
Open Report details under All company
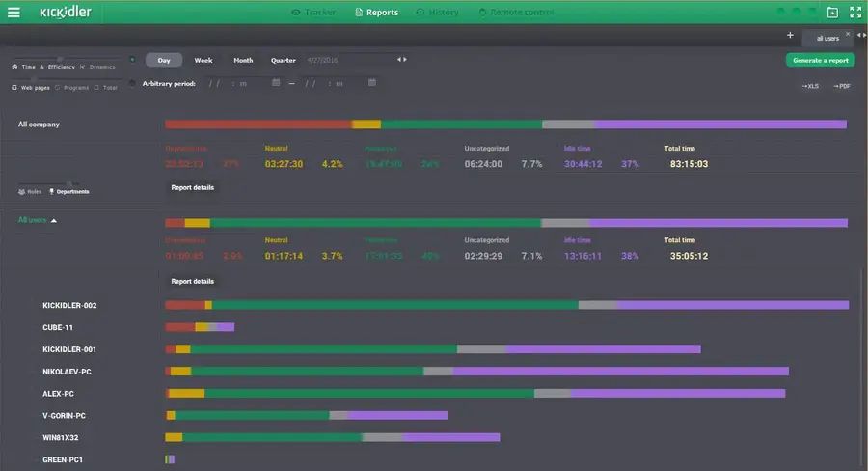click(192, 187)
